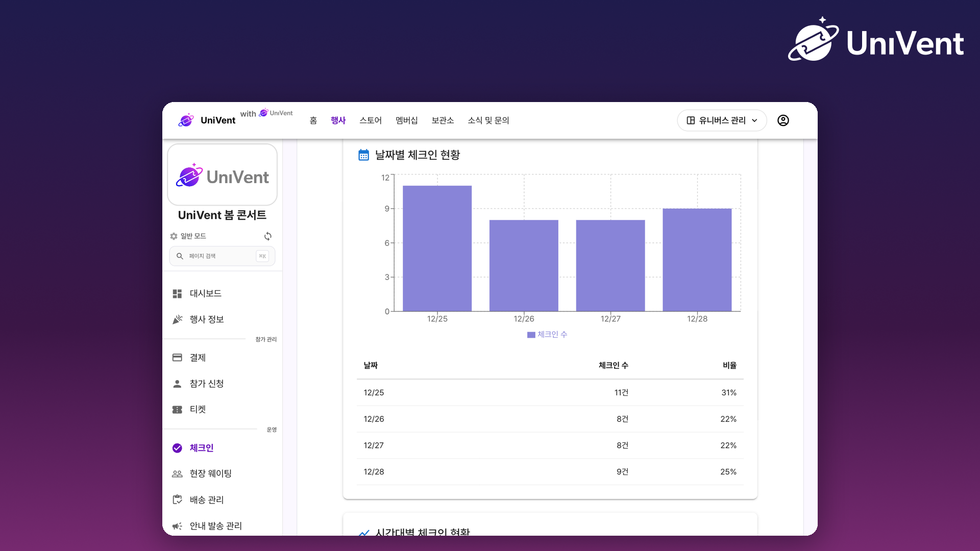
Task: Click the with UniVent link in header
Action: pos(266,113)
